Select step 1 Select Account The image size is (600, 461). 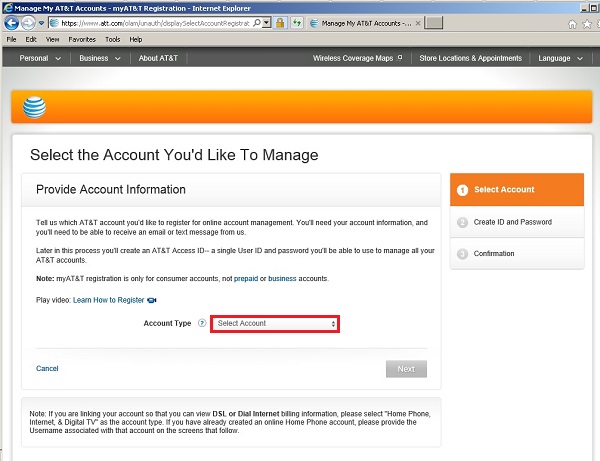[517, 190]
